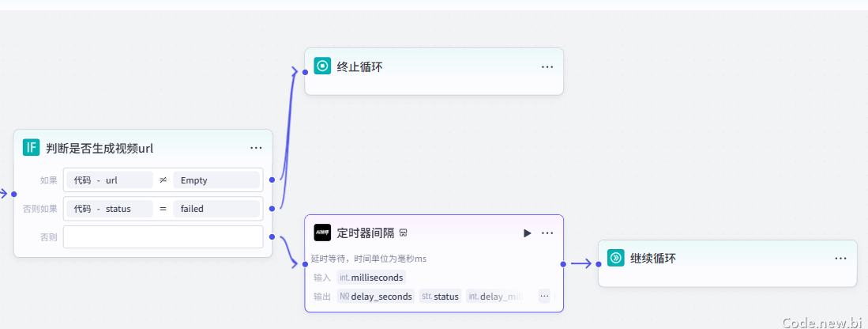Click the IF node icon

click(31, 147)
